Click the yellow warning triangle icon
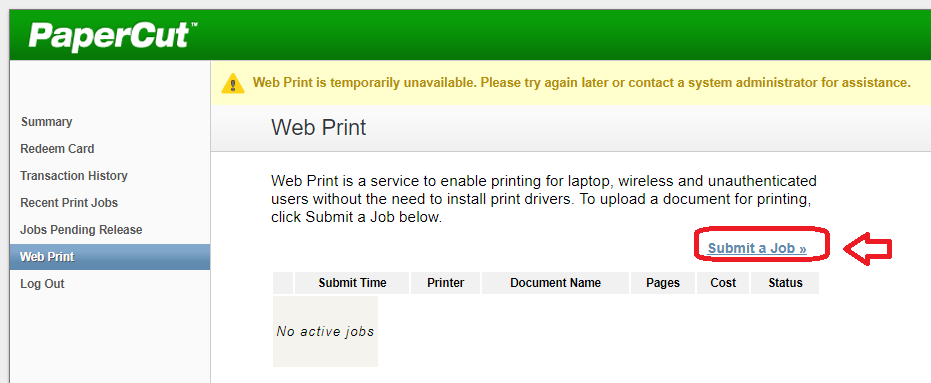 233,83
